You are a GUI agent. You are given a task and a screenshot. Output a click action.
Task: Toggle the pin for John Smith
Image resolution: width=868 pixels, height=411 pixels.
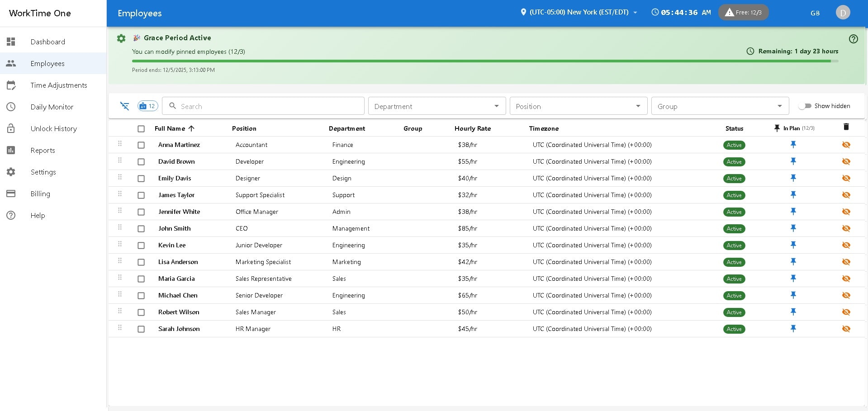point(793,228)
